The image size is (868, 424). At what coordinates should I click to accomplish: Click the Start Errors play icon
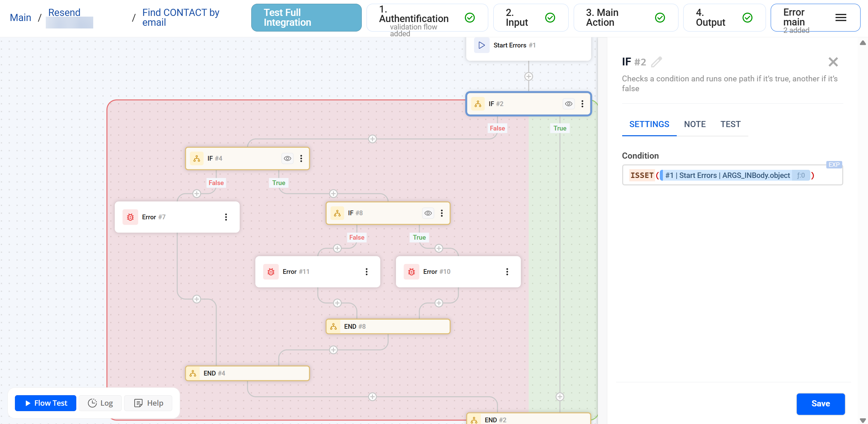tap(481, 45)
